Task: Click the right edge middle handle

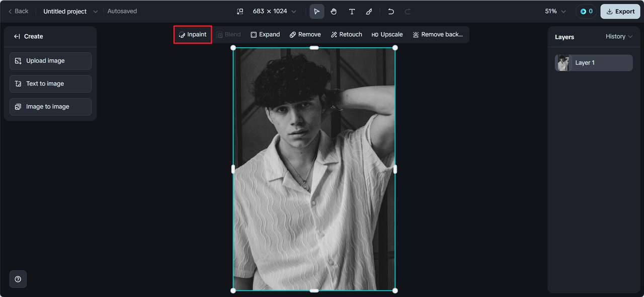Action: [395, 169]
